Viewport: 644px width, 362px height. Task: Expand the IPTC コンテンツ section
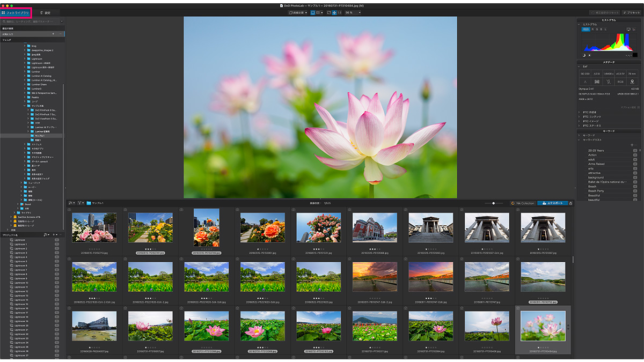coord(580,116)
